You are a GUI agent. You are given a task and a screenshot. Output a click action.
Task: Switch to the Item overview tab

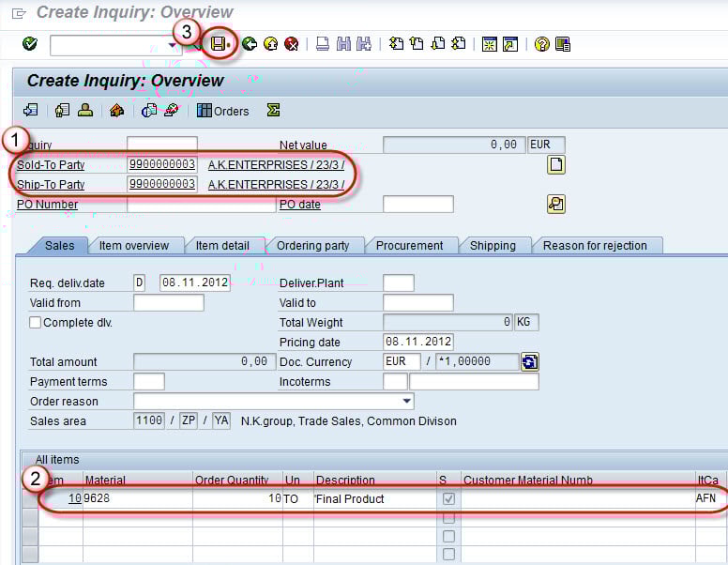(x=134, y=246)
